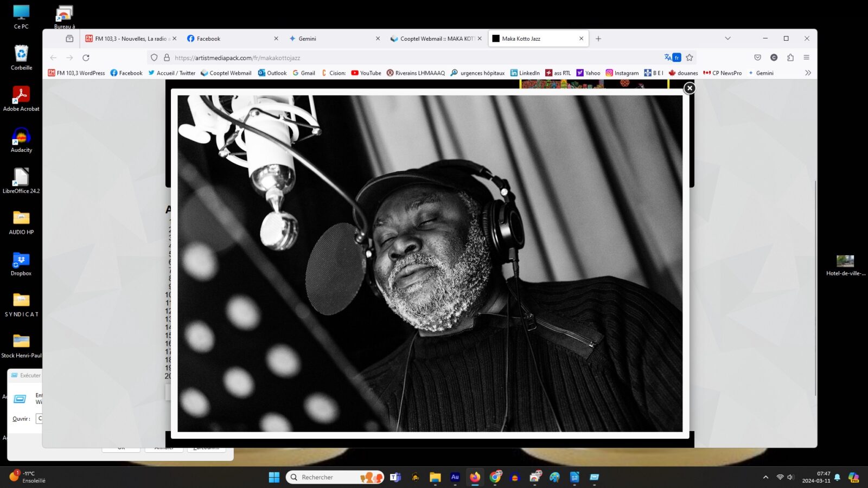Switch to the Gemini tab

point(331,38)
